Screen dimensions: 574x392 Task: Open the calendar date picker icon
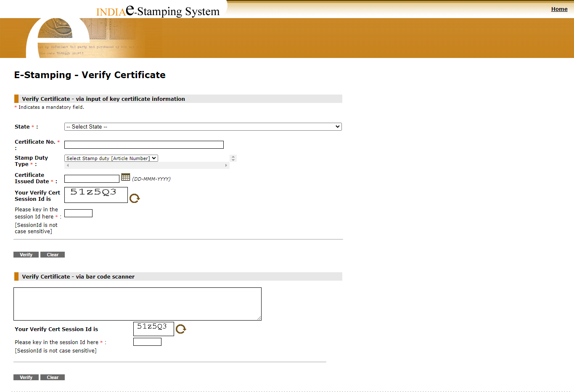125,177
